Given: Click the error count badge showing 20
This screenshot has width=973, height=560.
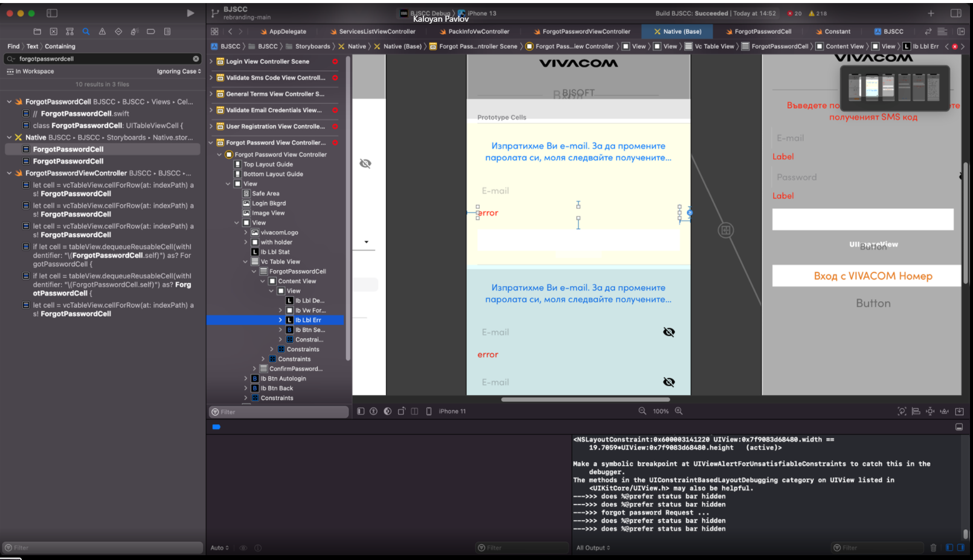Looking at the screenshot, I should coord(794,13).
